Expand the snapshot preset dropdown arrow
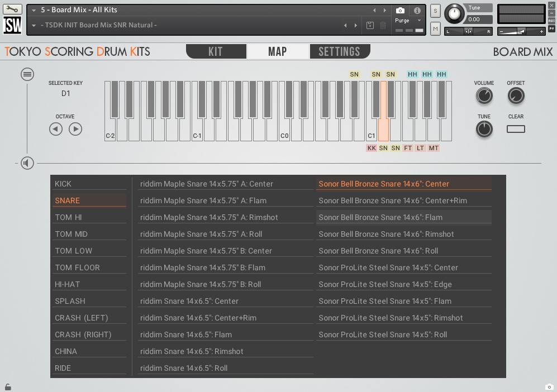 [34, 25]
